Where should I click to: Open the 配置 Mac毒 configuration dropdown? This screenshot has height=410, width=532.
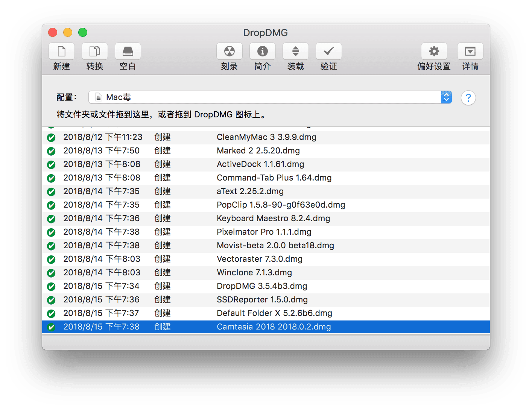[270, 97]
